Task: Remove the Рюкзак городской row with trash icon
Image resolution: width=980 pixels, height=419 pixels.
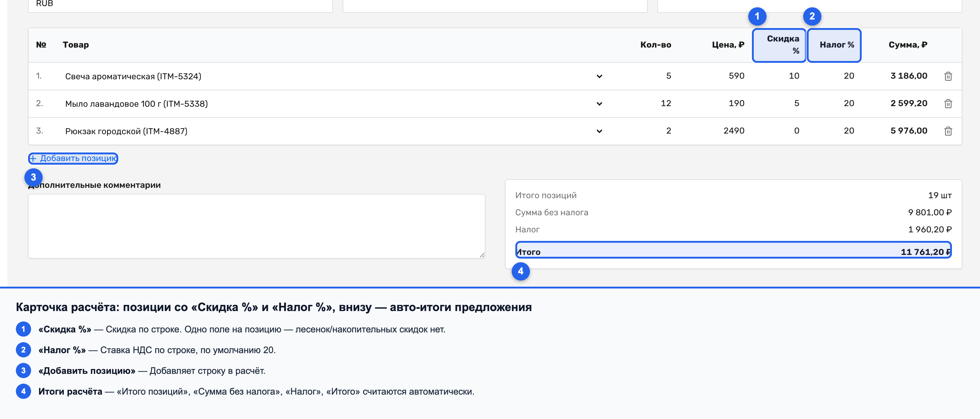Action: [948, 131]
